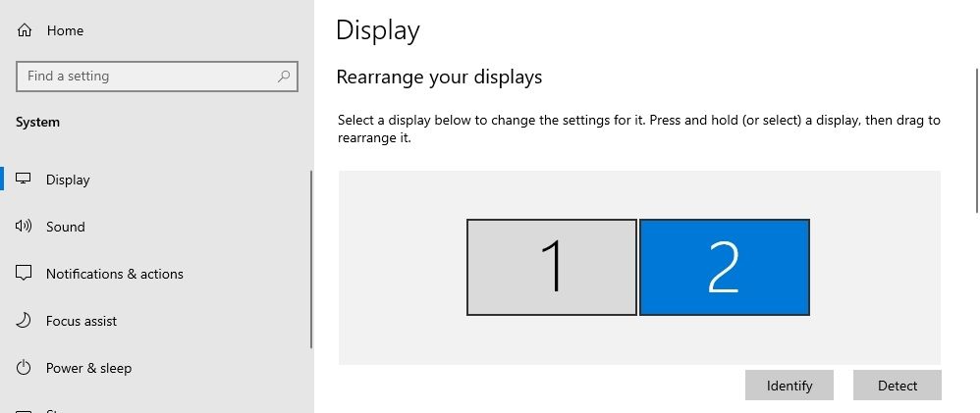Select the 'Display' text label in sidebar
This screenshot has height=413, width=980.
(68, 180)
